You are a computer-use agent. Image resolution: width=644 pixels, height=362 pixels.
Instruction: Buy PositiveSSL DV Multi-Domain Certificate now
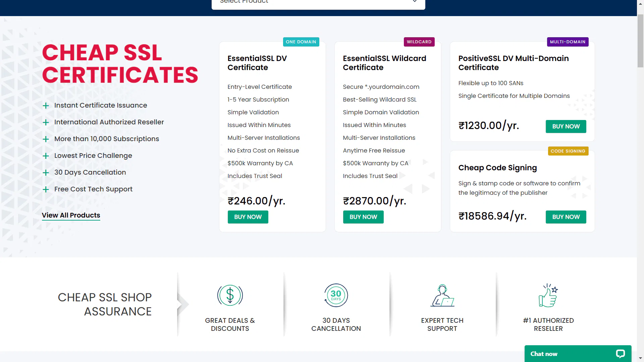tap(566, 126)
